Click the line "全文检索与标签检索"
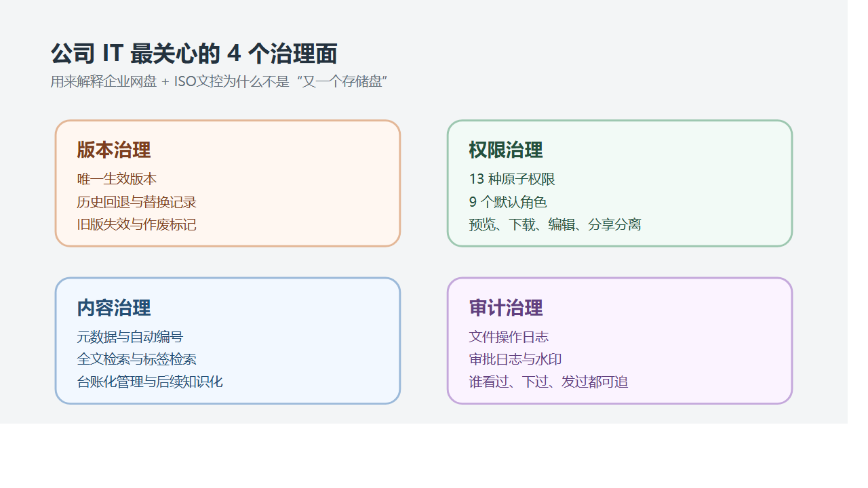This screenshot has height=488, width=868. (x=136, y=359)
